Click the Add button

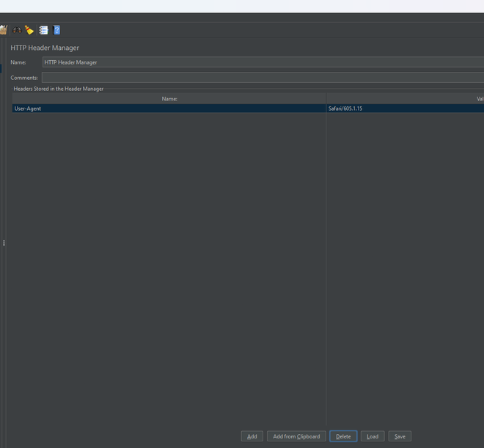[x=252, y=436]
